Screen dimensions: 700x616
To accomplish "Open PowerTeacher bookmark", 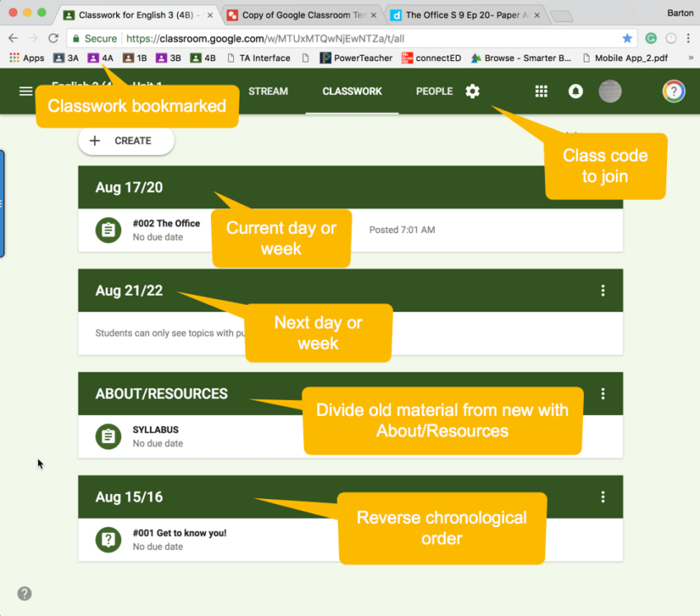I will pos(357,58).
